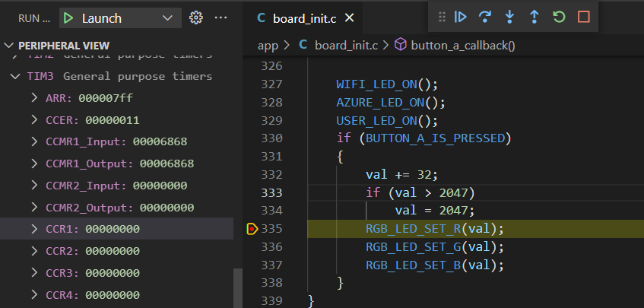
Task: Expand the ARR register entry
Action: point(34,98)
